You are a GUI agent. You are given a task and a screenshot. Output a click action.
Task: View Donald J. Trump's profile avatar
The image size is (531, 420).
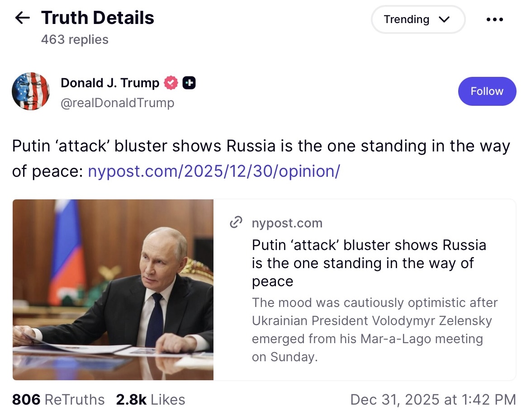[x=31, y=91]
